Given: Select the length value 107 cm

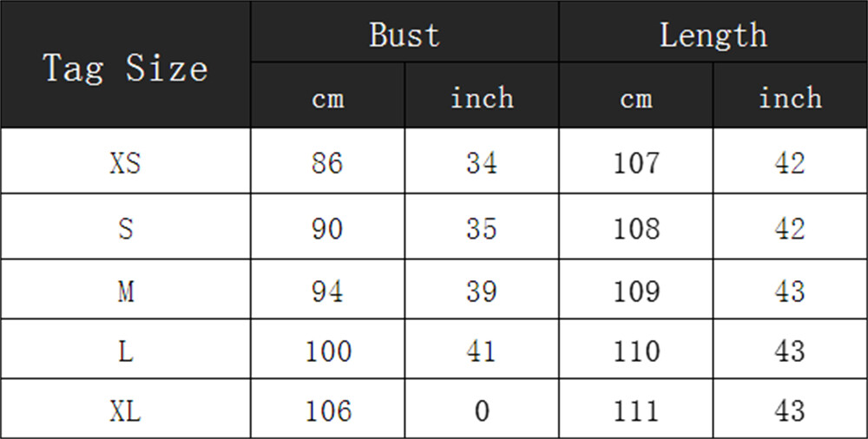Looking at the screenshot, I should [x=636, y=163].
